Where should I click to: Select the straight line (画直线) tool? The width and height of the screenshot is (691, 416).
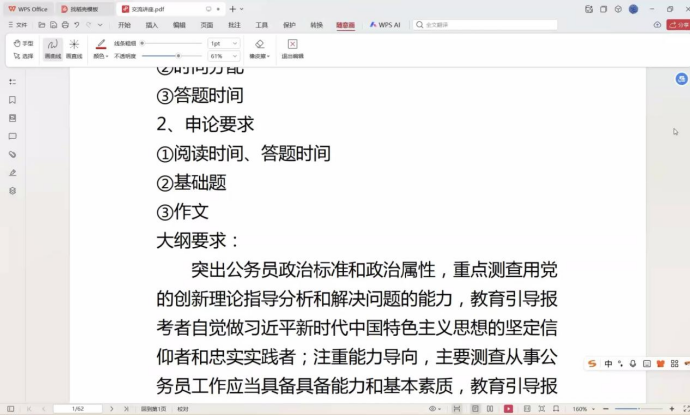(74, 47)
